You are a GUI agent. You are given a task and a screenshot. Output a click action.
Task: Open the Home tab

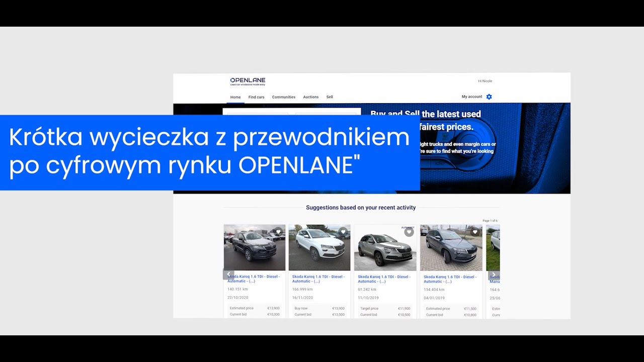coord(235,97)
